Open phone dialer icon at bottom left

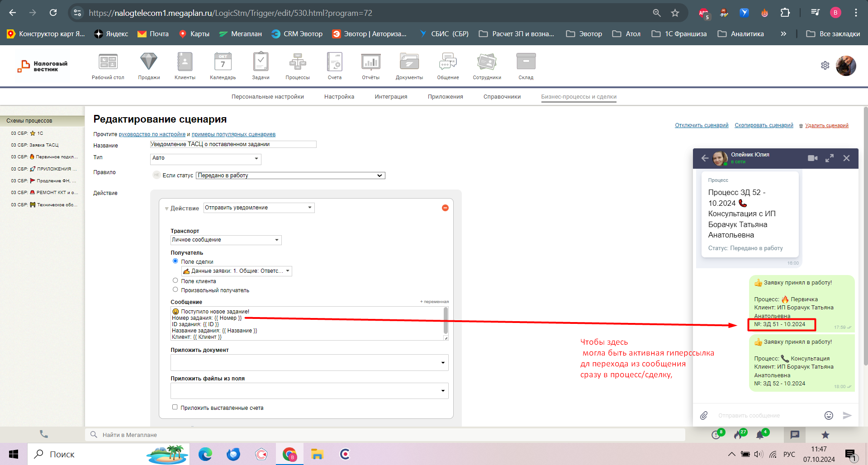[43, 434]
